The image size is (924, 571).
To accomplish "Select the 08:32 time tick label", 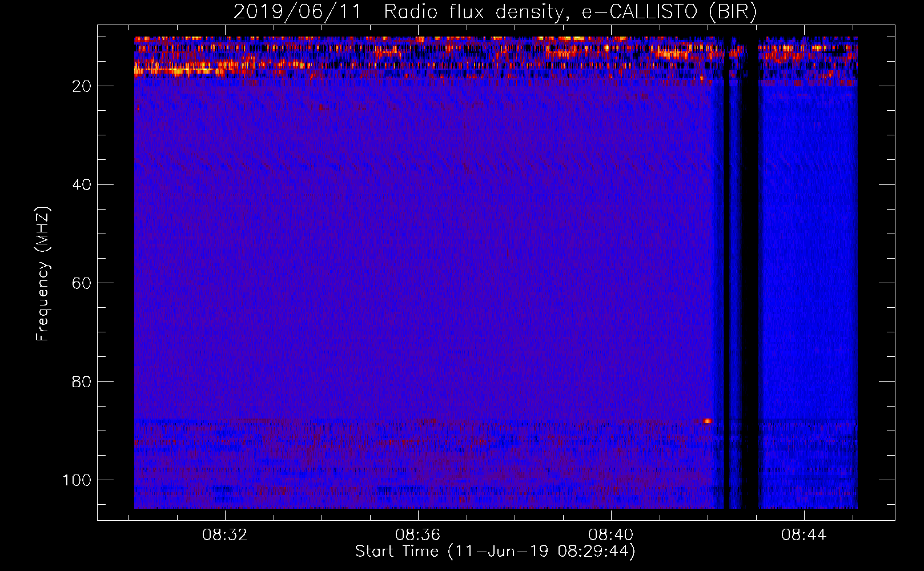I will [225, 535].
